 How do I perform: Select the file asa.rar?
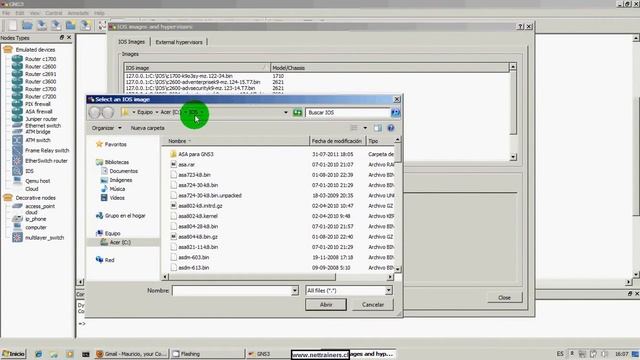[x=186, y=164]
